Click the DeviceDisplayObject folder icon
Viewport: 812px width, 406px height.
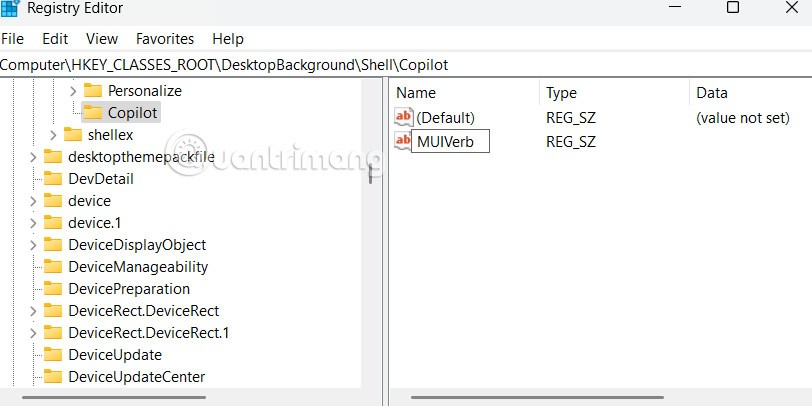click(53, 244)
